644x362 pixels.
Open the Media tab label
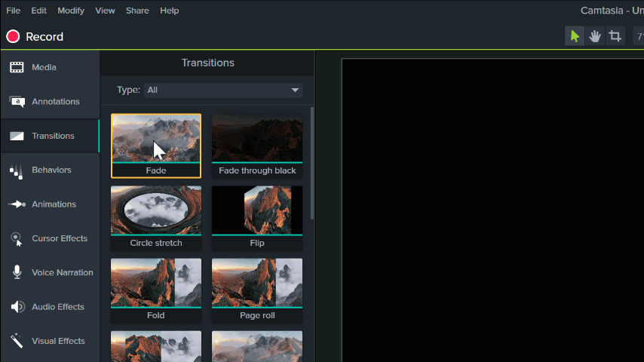pyautogui.click(x=44, y=67)
